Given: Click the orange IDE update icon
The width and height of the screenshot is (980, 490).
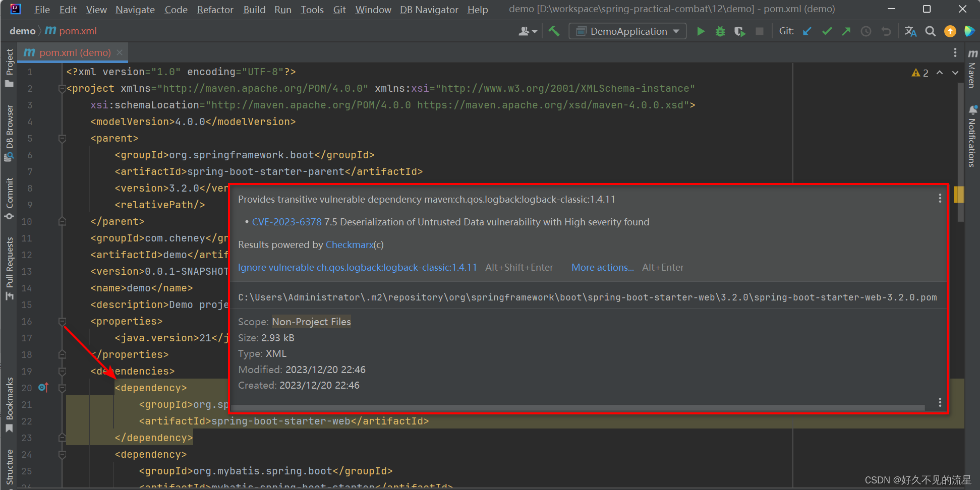Looking at the screenshot, I should pos(950,31).
